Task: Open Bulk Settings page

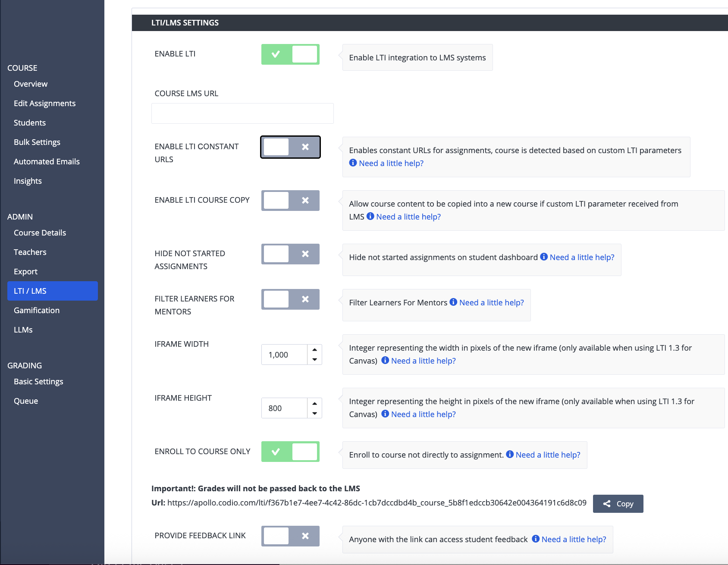Action: (x=37, y=142)
